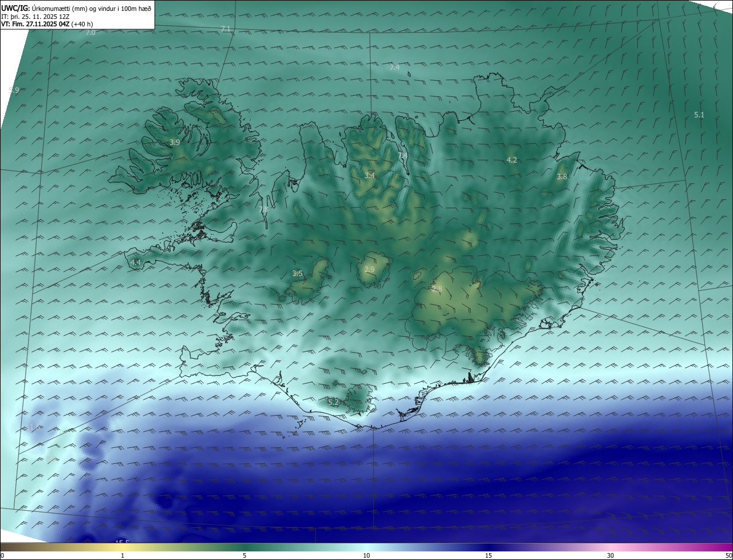Click the 'VT: Fim. 27.11.2025 04Z (+40 h)' line
This screenshot has height=560, width=733.
(x=47, y=24)
